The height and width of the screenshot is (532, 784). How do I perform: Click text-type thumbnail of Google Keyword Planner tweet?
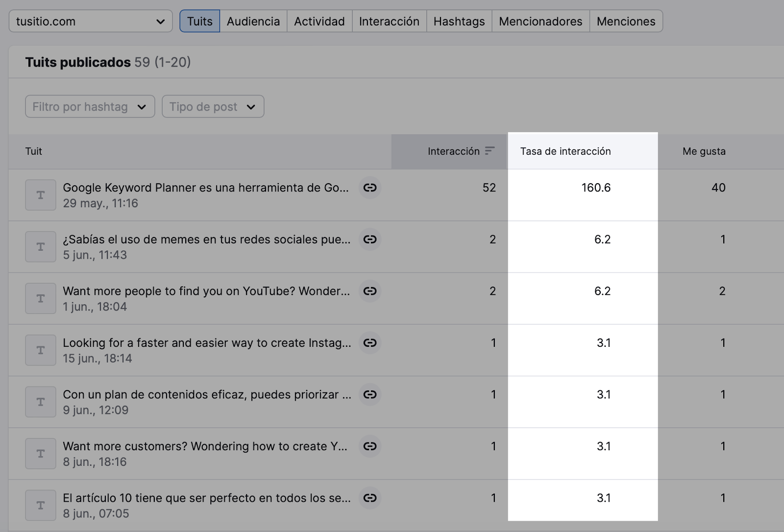pyautogui.click(x=41, y=195)
